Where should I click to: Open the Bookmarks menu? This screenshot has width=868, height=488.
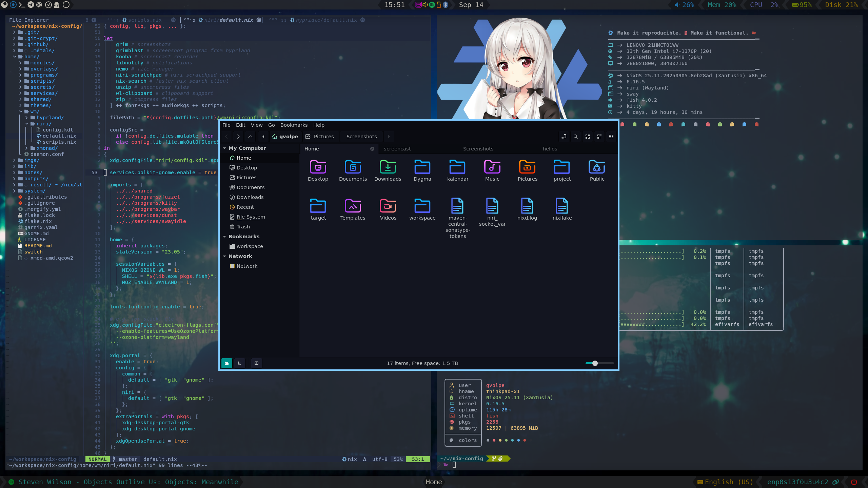click(294, 125)
